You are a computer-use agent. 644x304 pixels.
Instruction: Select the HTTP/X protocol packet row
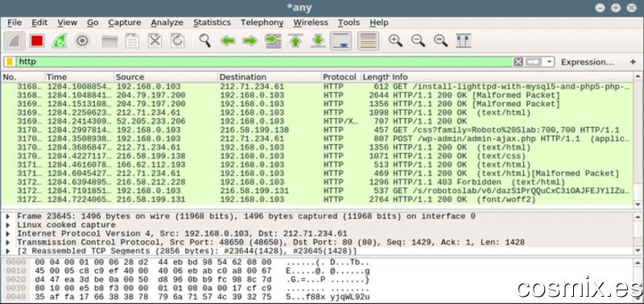point(316,121)
